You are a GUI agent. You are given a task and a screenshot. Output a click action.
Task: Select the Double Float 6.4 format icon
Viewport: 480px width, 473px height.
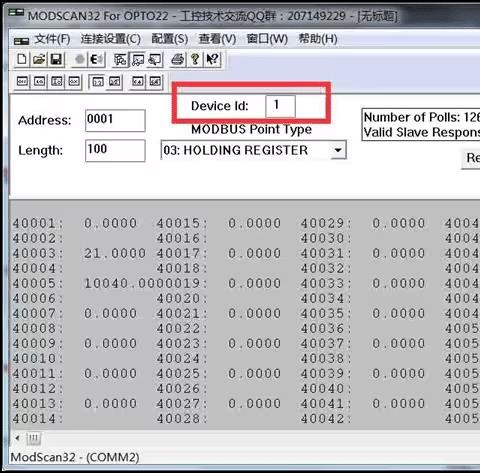tap(138, 82)
